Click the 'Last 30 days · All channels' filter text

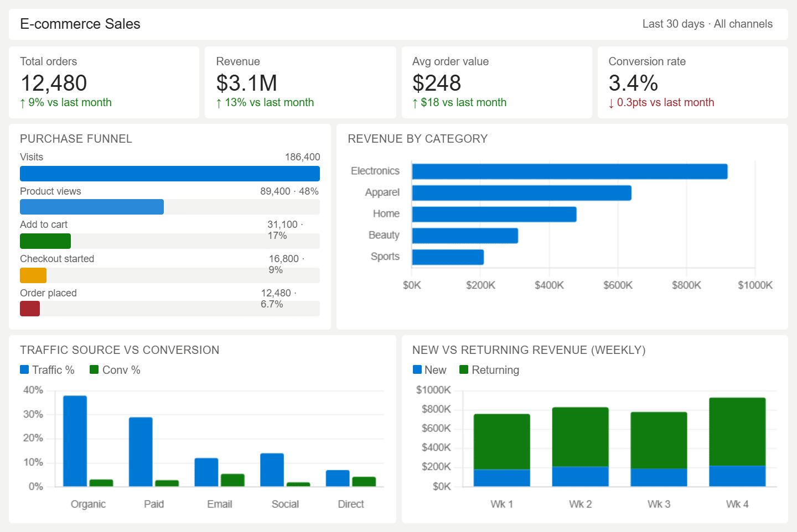[x=707, y=24]
